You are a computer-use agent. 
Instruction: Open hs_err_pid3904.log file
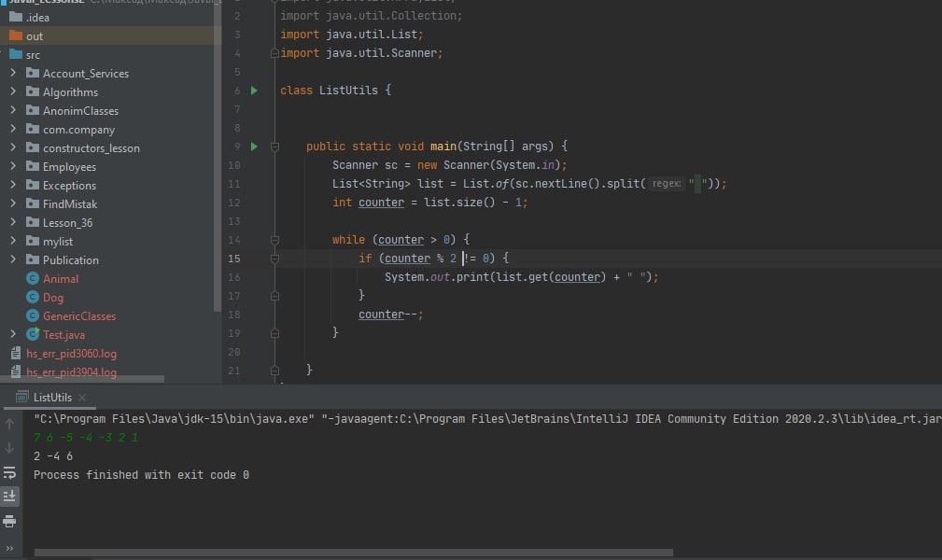point(72,371)
